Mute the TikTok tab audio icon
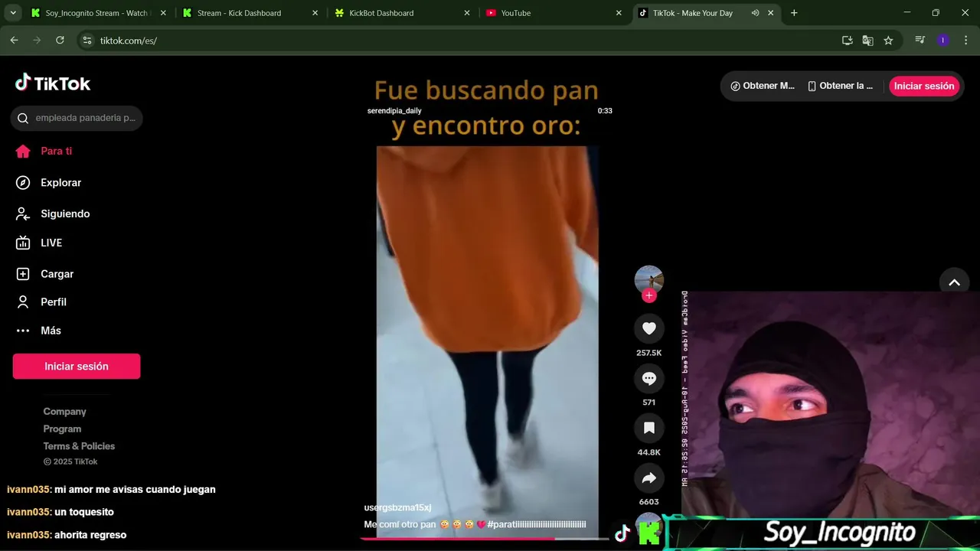This screenshot has width=980, height=551. point(755,13)
